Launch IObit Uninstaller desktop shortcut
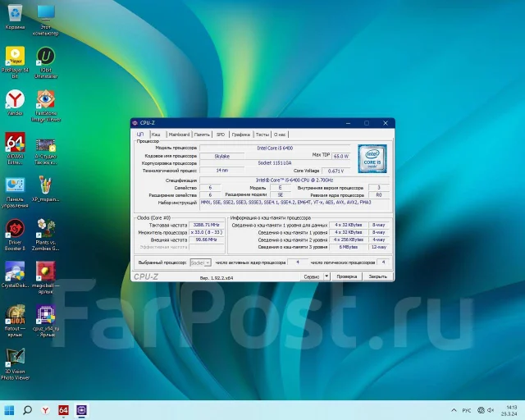Image resolution: width=525 pixels, height=420 pixels. point(46,62)
